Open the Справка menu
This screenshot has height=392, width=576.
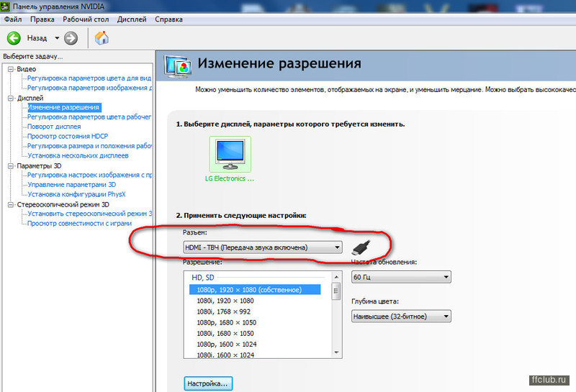pyautogui.click(x=168, y=19)
